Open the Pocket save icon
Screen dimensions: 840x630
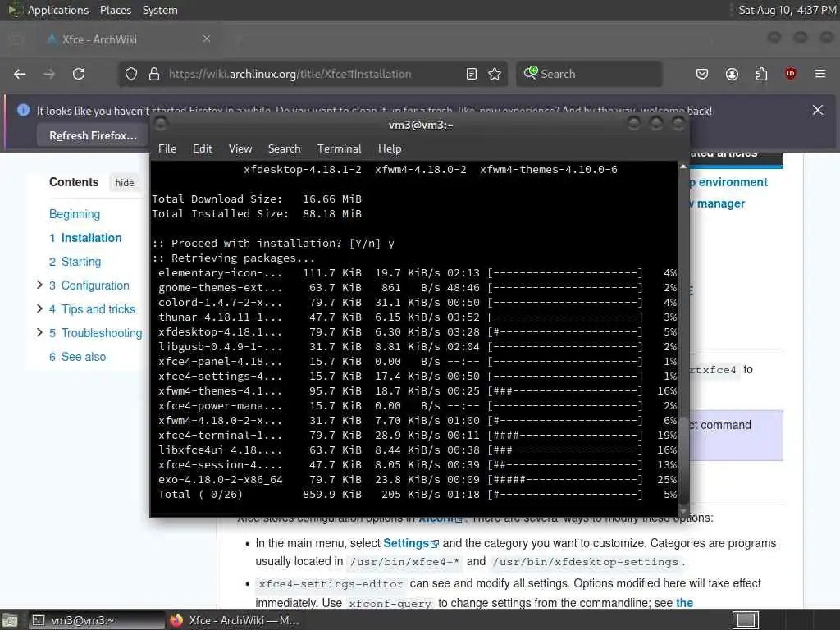pos(702,74)
